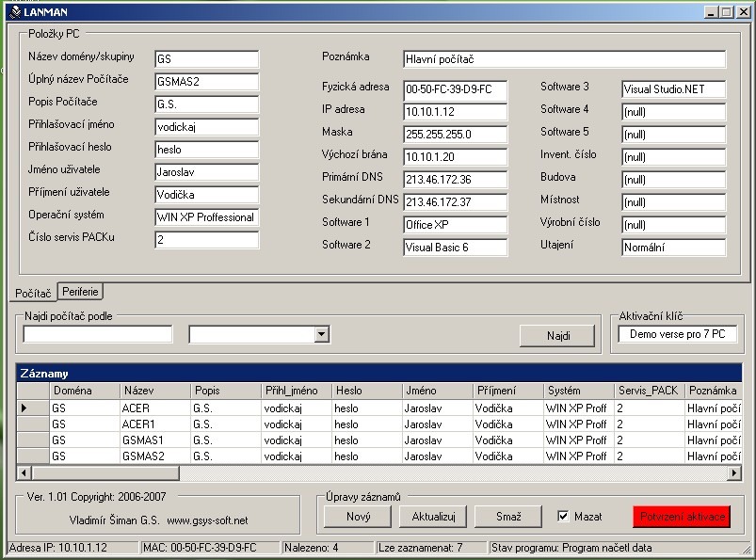Toggle the Mazat checkbox

[x=563, y=517]
